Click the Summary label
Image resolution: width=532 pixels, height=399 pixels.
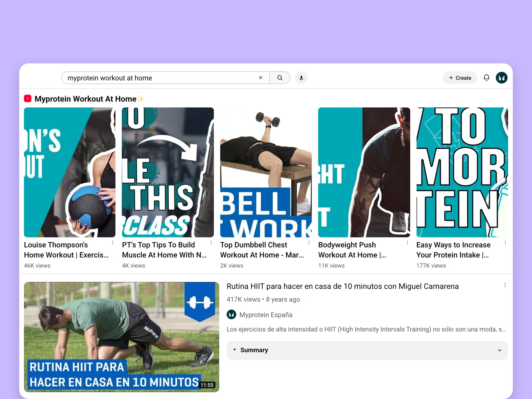(254, 350)
